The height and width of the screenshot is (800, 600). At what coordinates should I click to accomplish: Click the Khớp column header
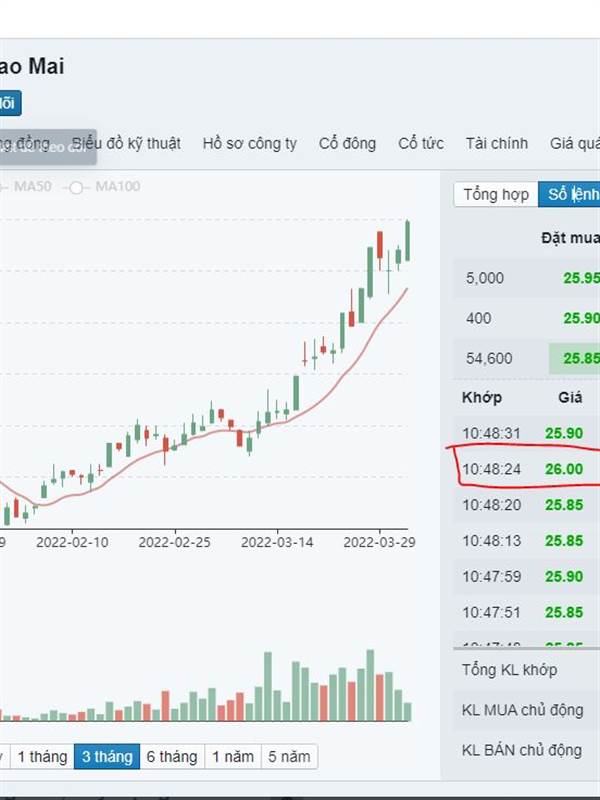(482, 397)
